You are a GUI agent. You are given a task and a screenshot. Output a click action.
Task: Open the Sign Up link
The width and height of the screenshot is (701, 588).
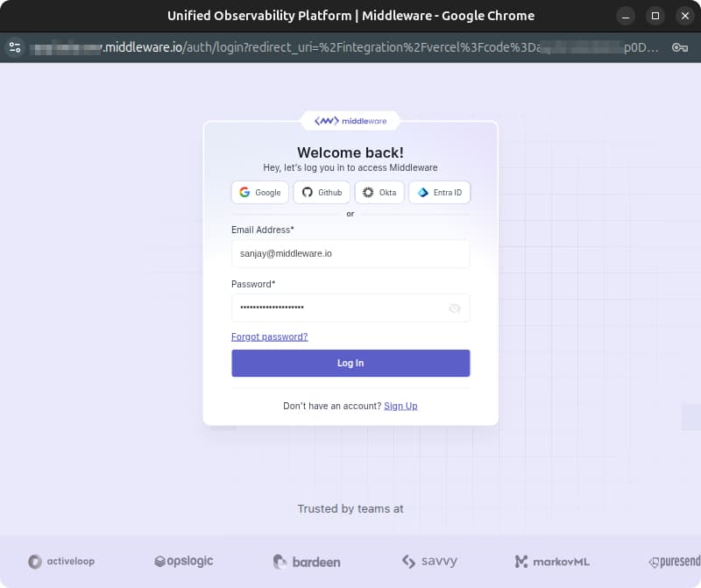pyautogui.click(x=400, y=406)
